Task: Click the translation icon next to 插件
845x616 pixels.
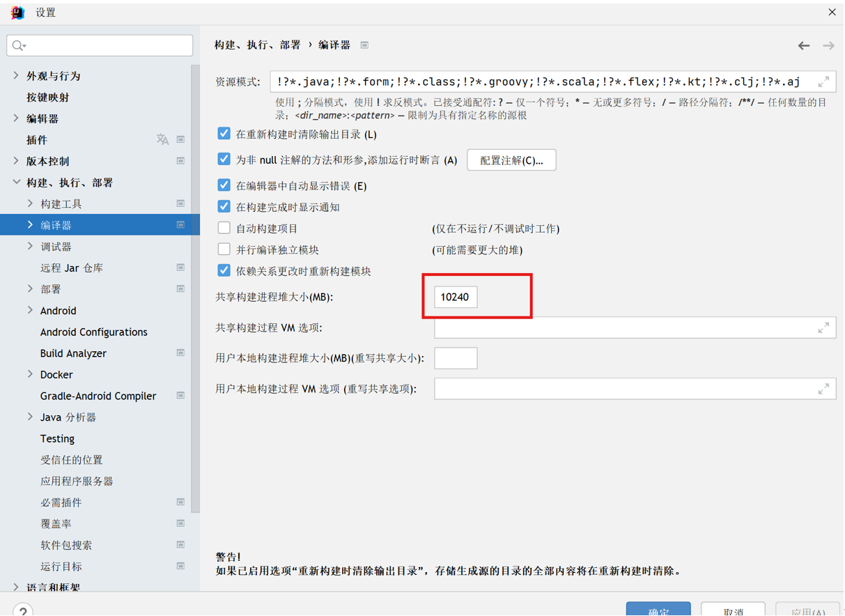Action: pos(163,139)
